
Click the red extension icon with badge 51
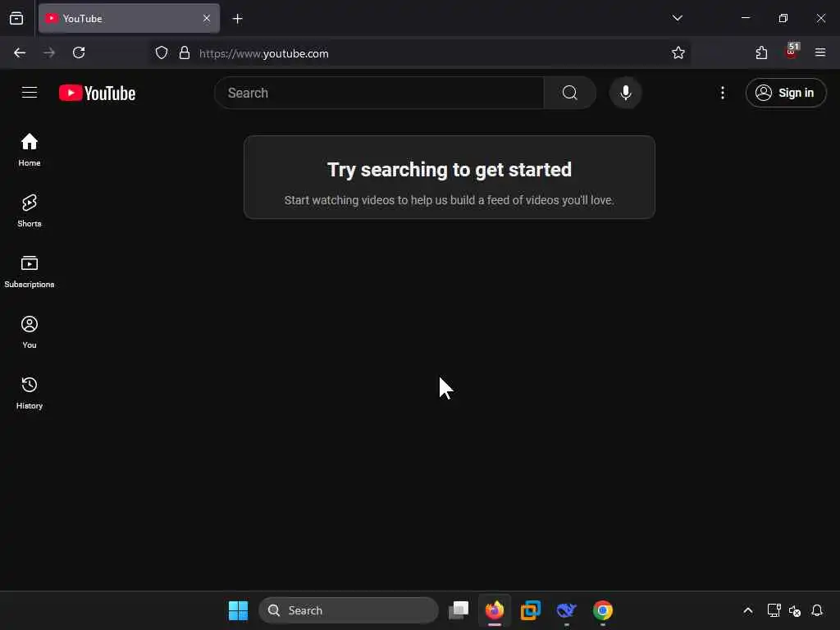(x=792, y=52)
